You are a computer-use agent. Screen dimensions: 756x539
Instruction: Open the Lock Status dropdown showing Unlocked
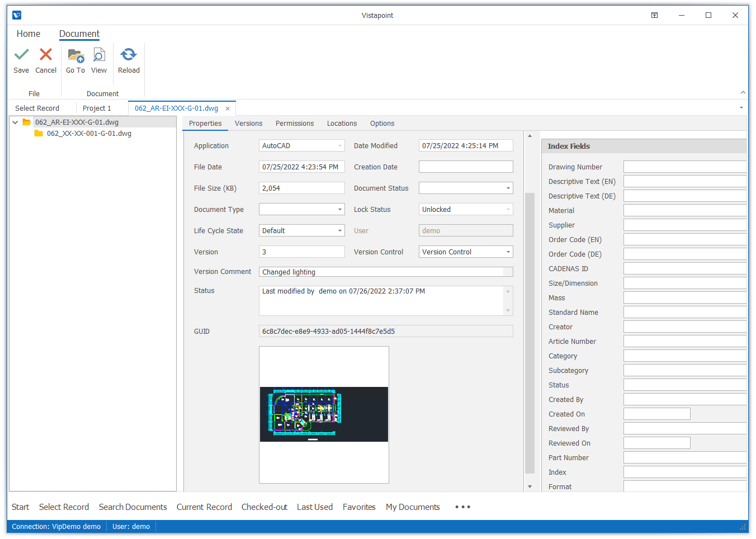[505, 209]
